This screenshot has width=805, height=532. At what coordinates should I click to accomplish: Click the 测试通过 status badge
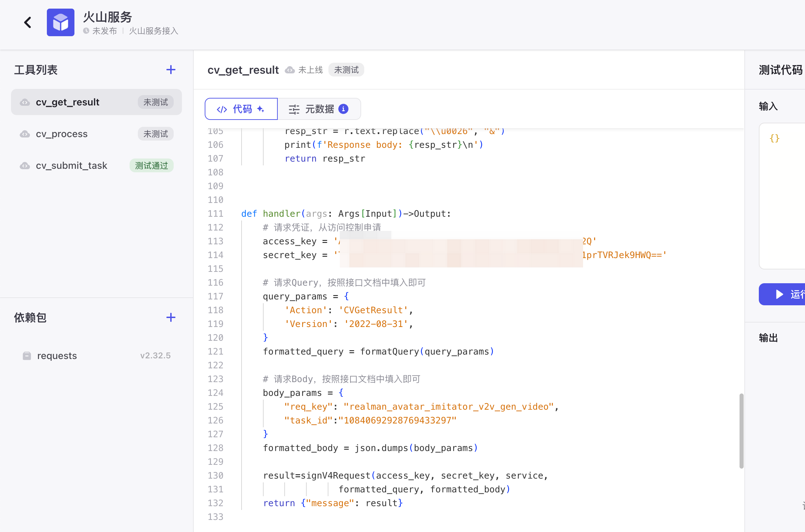151,166
